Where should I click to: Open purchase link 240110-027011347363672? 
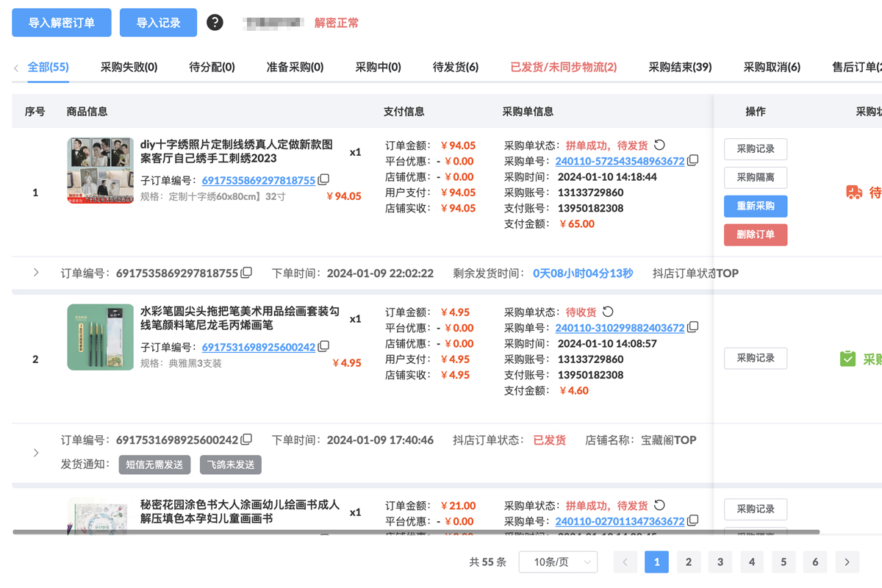pyautogui.click(x=620, y=521)
